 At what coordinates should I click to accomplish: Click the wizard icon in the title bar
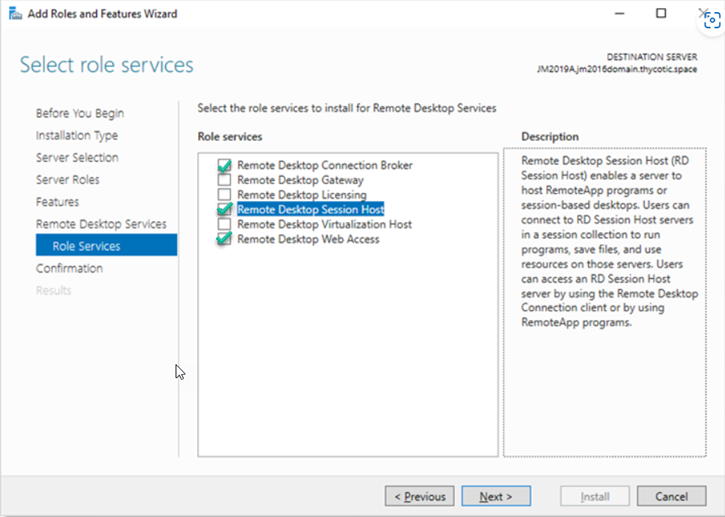15,14
